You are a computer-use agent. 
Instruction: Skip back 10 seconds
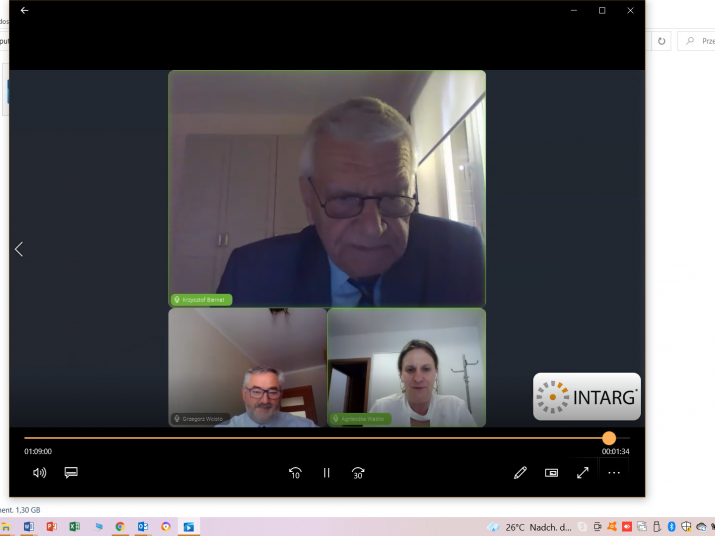pyautogui.click(x=295, y=473)
